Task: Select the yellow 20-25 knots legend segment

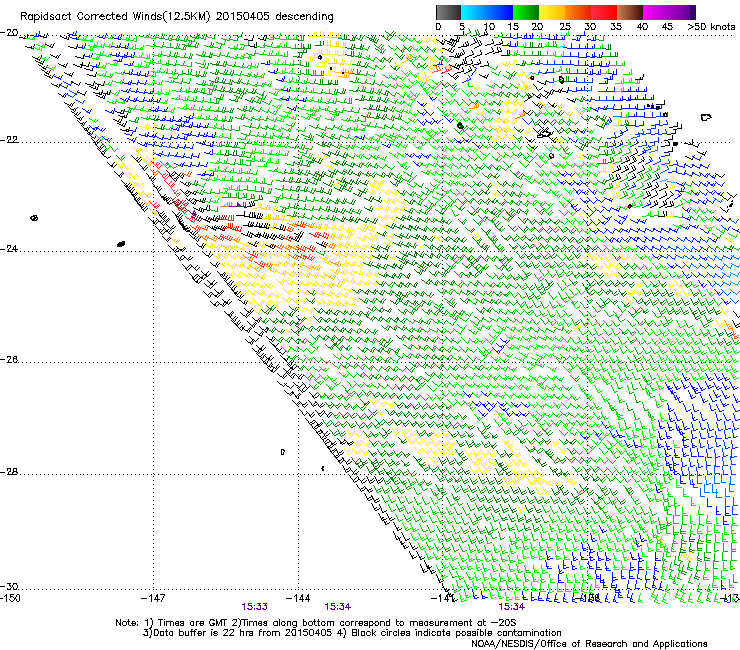Action: tap(552, 12)
